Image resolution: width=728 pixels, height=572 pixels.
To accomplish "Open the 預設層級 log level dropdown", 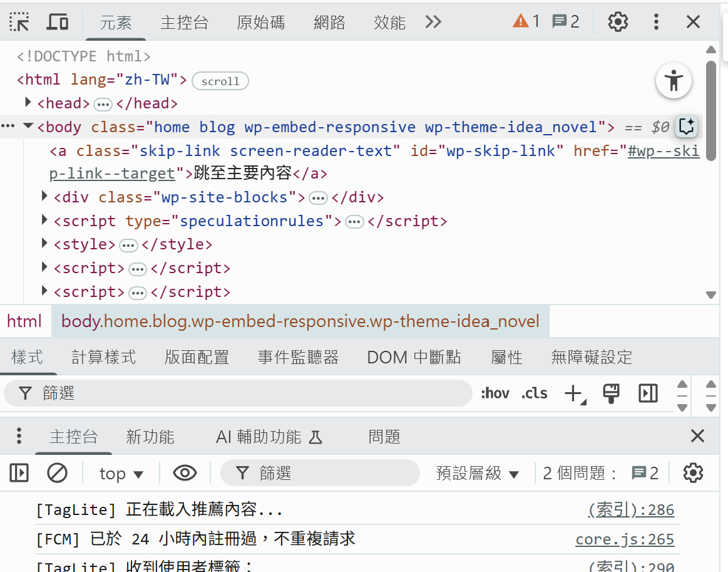I will click(478, 474).
